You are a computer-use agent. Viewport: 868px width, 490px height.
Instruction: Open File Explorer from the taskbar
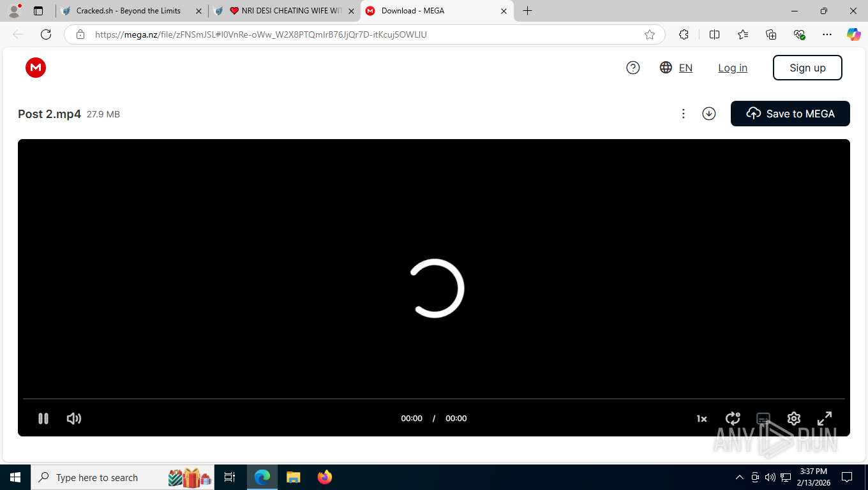[294, 477]
